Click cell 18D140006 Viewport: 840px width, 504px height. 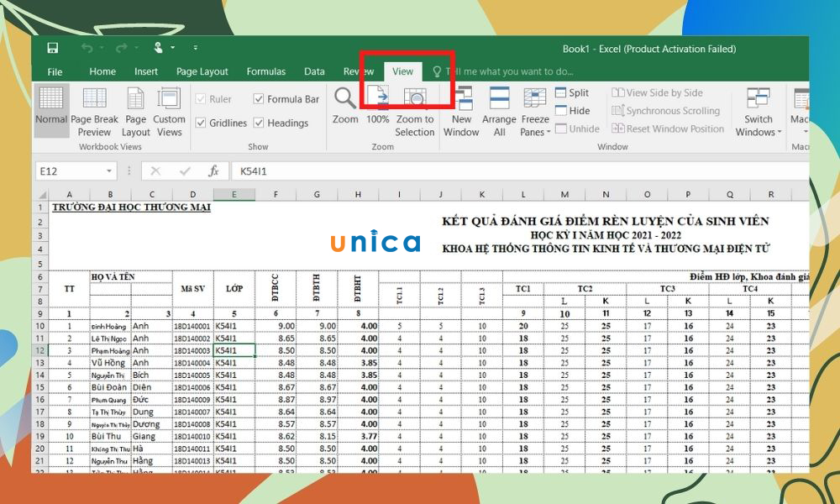tap(193, 388)
